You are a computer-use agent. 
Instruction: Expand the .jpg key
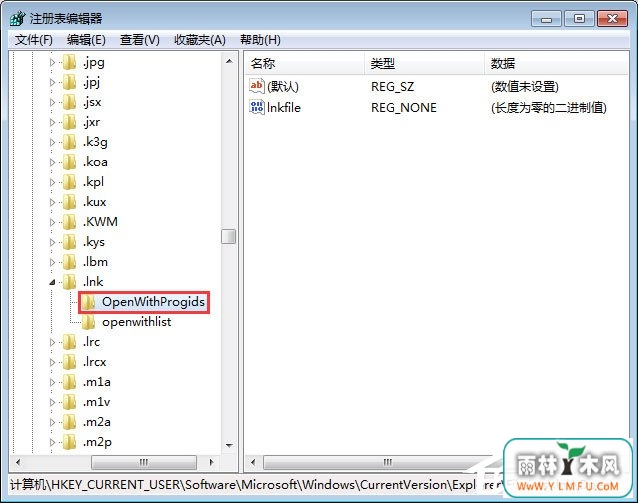[52, 62]
